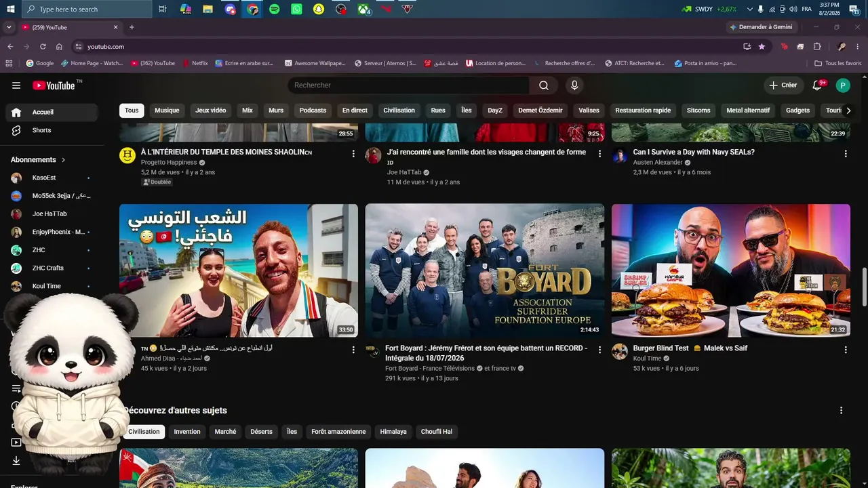Screen dimensions: 868x488
Task: Open the Windows Start menu
Action: pos(10,9)
